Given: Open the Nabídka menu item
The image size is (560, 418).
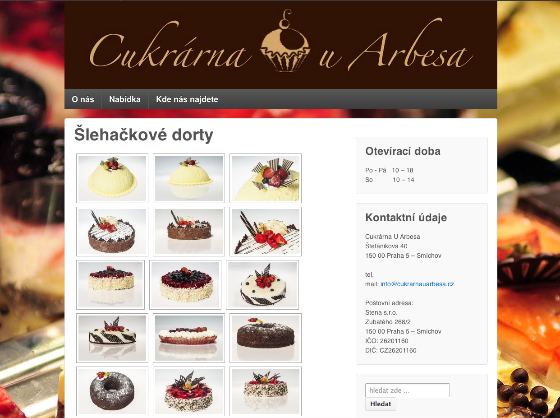Looking at the screenshot, I should pyautogui.click(x=125, y=99).
